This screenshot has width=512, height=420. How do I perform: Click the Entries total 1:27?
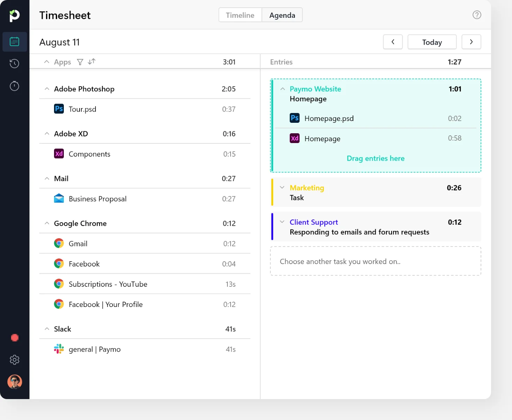tap(454, 62)
